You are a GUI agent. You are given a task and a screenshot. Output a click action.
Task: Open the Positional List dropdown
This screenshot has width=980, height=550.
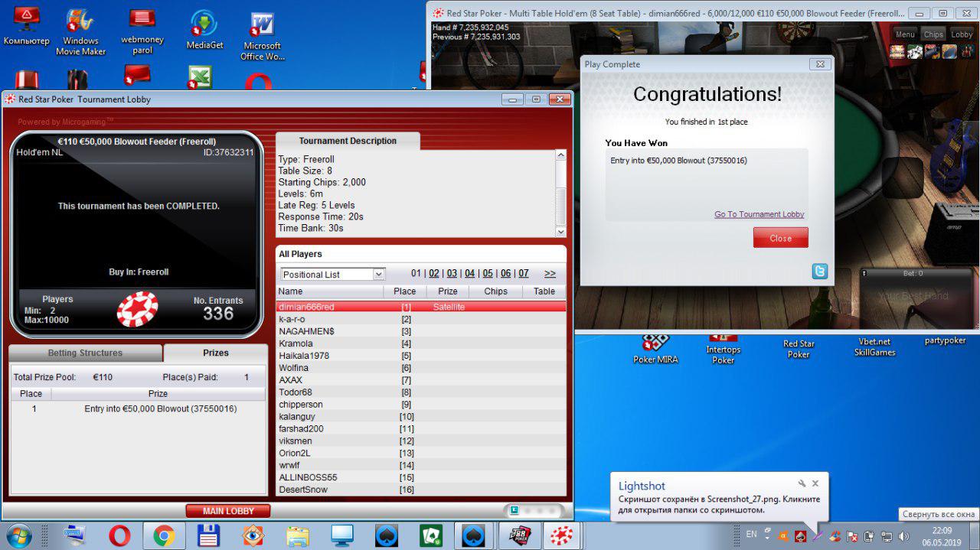pos(333,274)
